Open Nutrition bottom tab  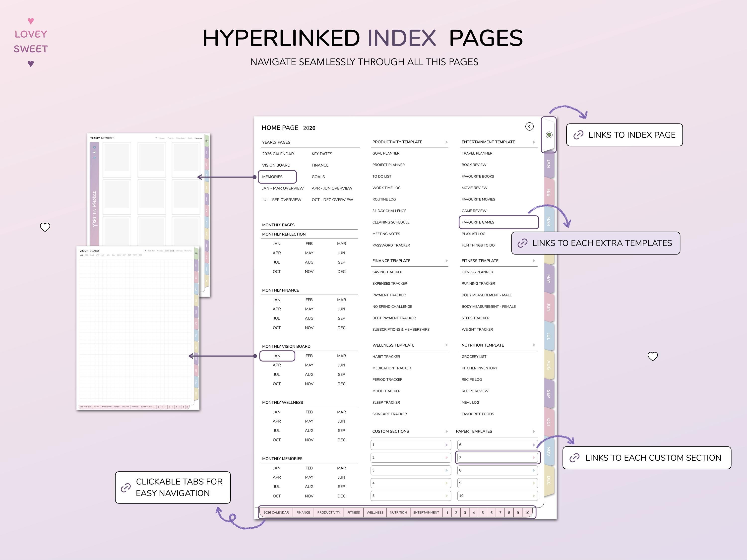coord(398,512)
